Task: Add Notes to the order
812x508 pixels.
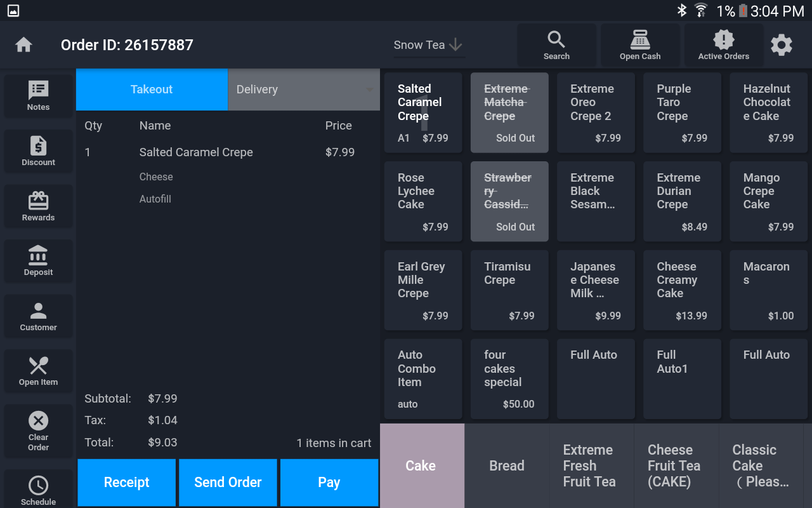Action: pyautogui.click(x=38, y=96)
